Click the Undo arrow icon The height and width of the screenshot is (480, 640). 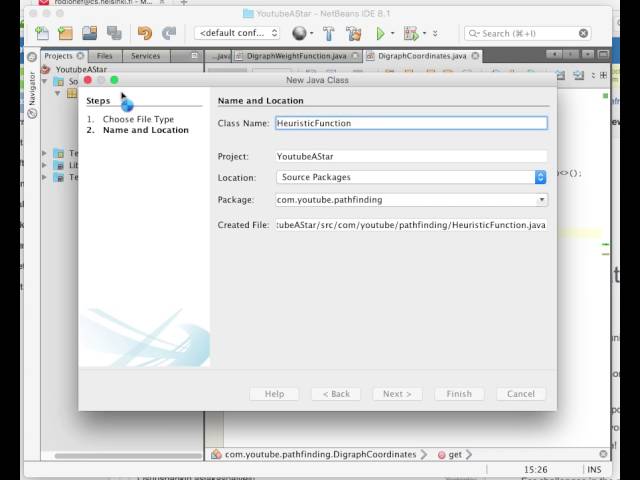tap(145, 33)
